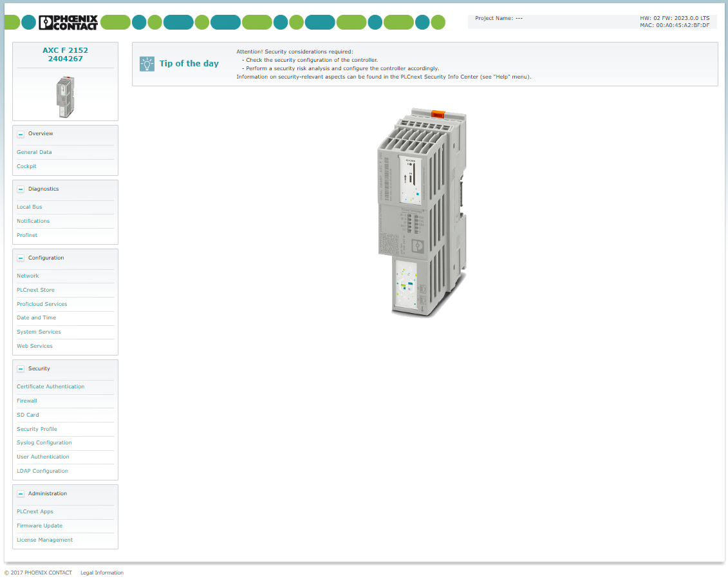The width and height of the screenshot is (728, 579).
Task: Open Date and Time settings
Action: click(36, 318)
